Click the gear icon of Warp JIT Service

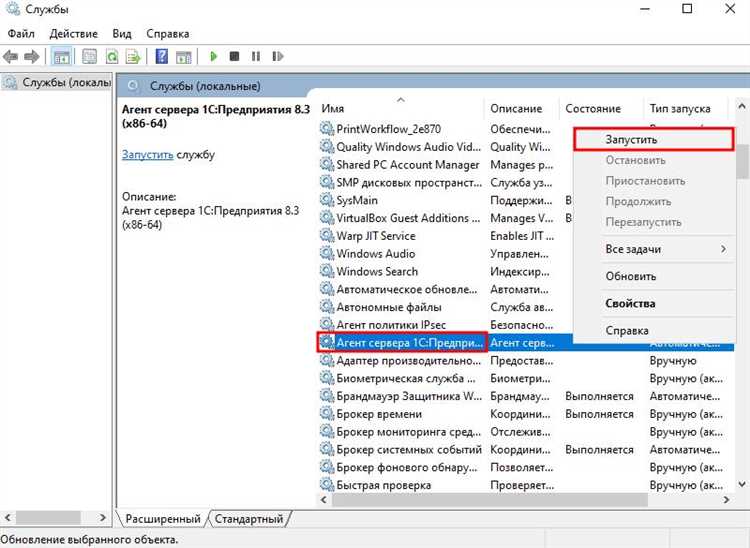[x=327, y=236]
